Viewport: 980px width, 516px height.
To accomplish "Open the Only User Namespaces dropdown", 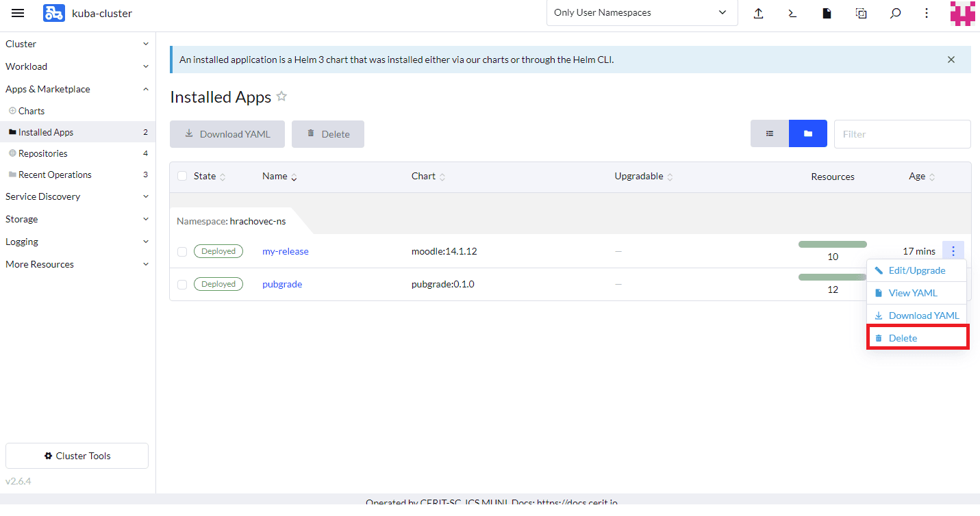I will click(641, 13).
